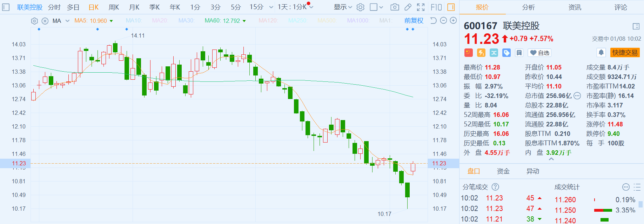This screenshot has width=644, height=224.
Task: Remove MA indicator with the X icon
Action: pyautogui.click(x=45, y=21)
